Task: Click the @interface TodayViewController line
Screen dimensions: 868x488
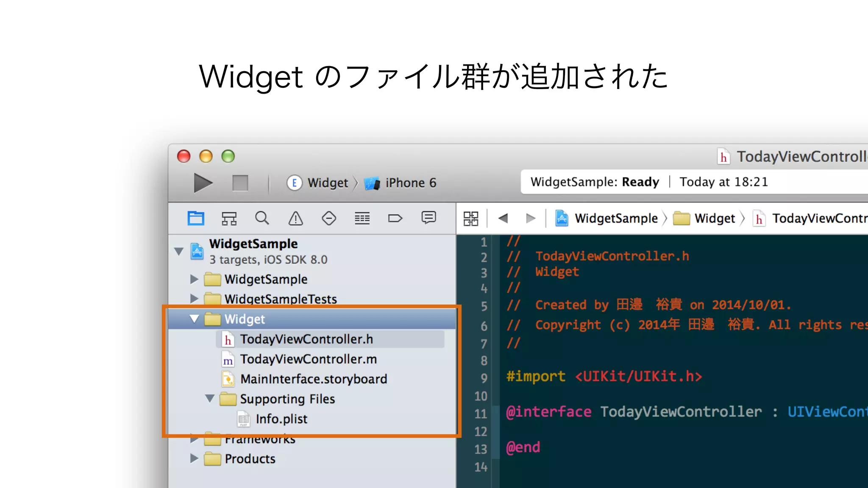Action: (687, 412)
